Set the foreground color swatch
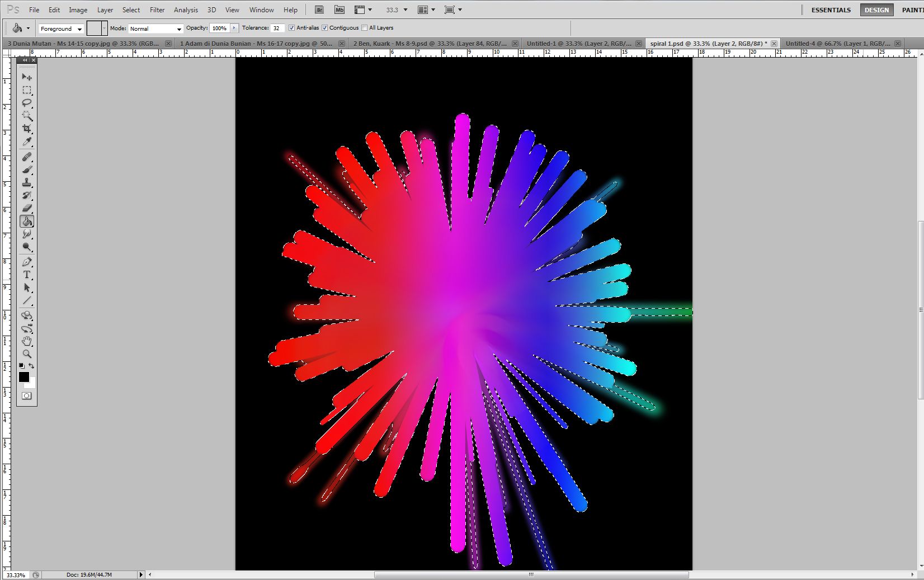Viewport: 924px width, 580px height. click(23, 377)
